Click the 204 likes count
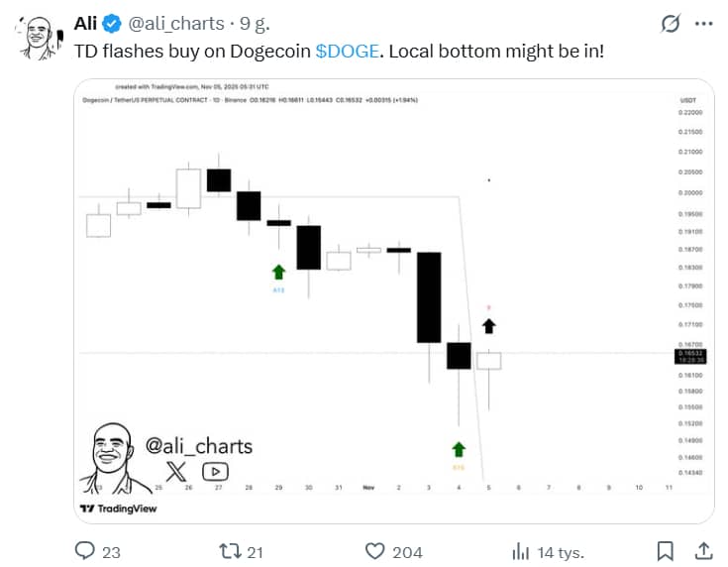This screenshot has width=728, height=567. pyautogui.click(x=407, y=552)
